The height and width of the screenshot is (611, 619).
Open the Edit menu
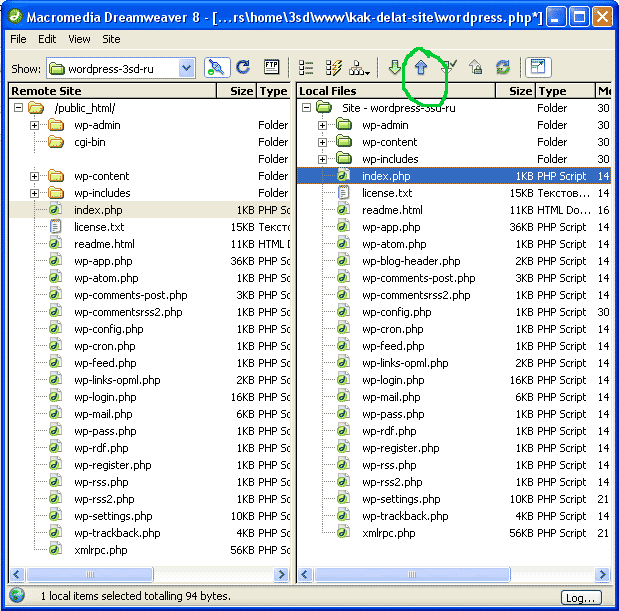tap(47, 39)
